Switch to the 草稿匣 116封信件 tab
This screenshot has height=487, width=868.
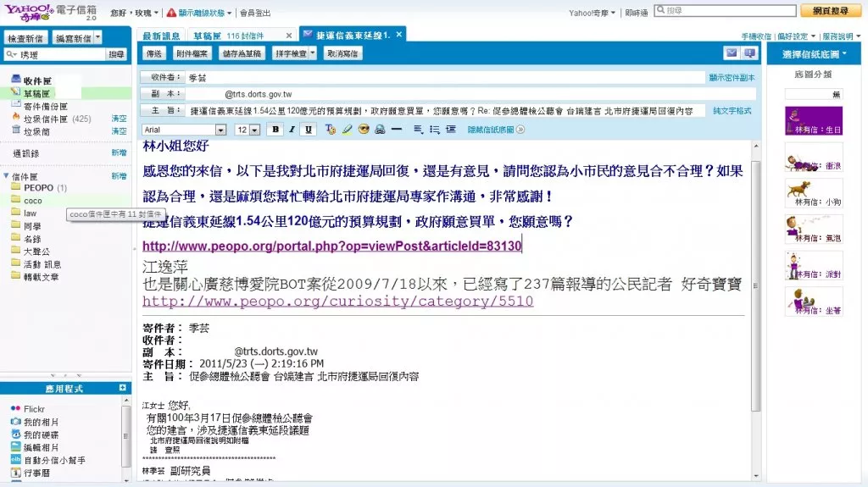(x=228, y=36)
